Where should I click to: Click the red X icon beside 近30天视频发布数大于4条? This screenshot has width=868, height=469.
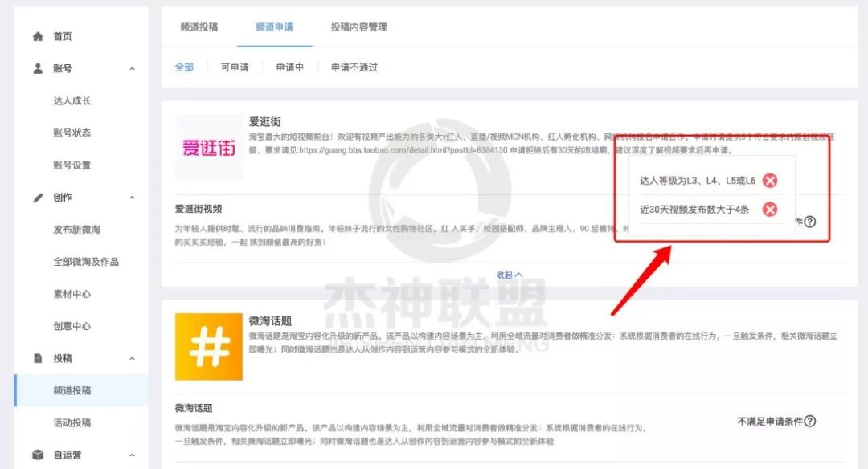click(769, 209)
